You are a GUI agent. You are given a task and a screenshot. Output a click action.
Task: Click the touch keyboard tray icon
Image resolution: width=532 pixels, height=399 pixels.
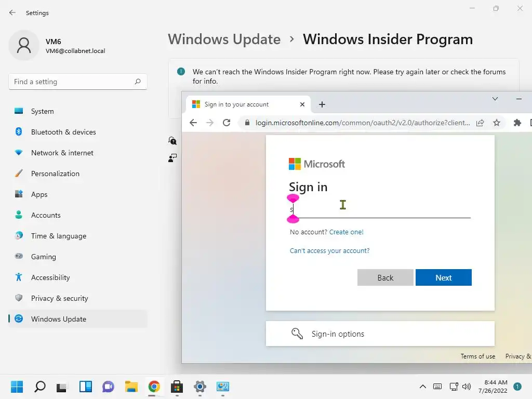[437, 387]
